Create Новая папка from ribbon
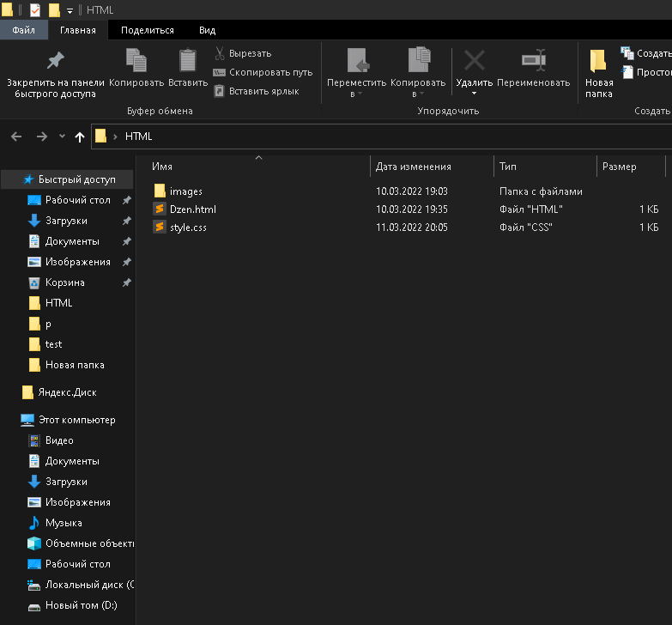672x625 pixels. 599,74
